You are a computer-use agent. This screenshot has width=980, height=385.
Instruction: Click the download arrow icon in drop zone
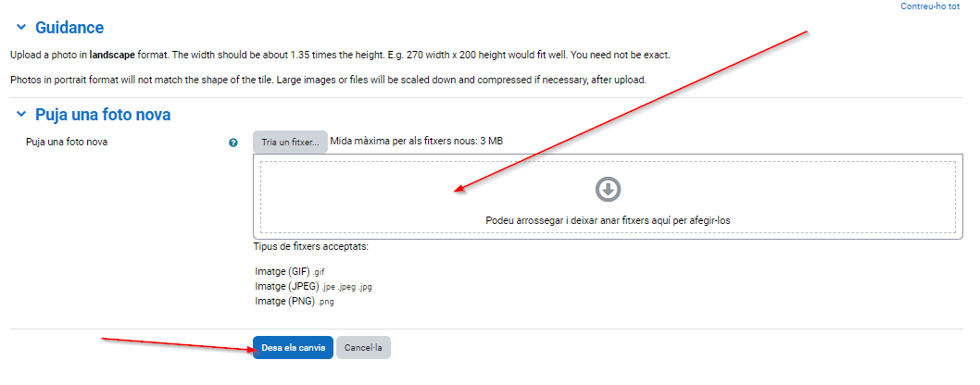coord(607,190)
